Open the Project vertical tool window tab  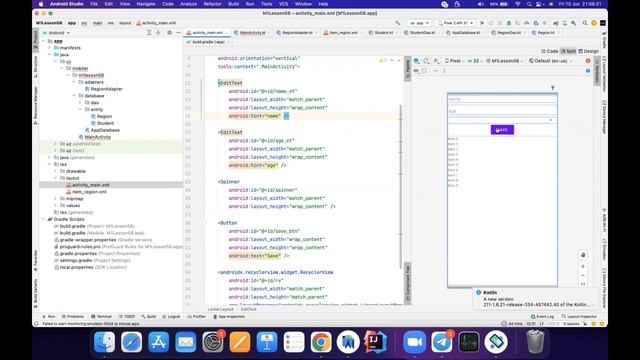[36, 40]
